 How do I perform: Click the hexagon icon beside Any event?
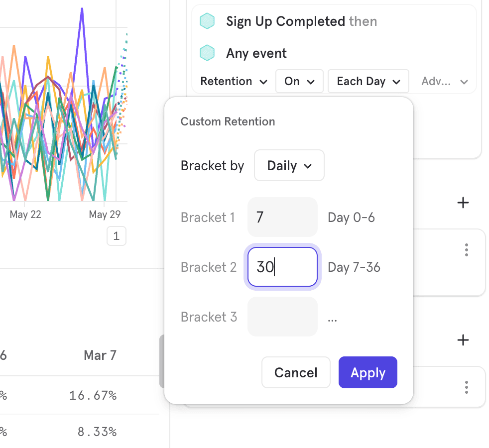(x=207, y=53)
